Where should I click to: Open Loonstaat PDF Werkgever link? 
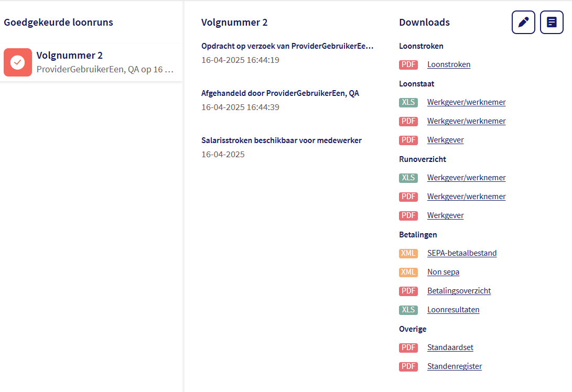click(445, 140)
